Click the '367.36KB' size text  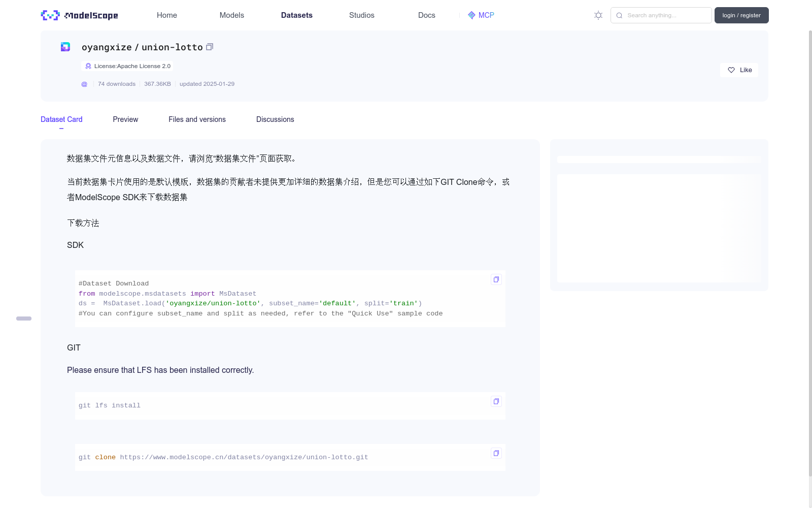[157, 84]
